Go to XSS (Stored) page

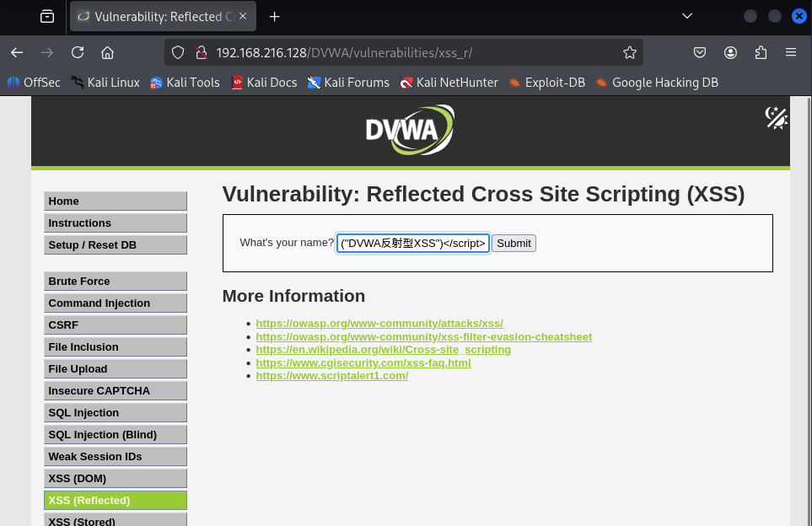tap(116, 520)
